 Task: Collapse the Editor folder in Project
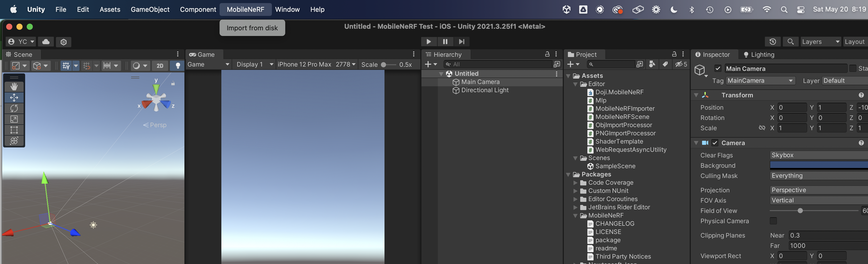coord(575,84)
